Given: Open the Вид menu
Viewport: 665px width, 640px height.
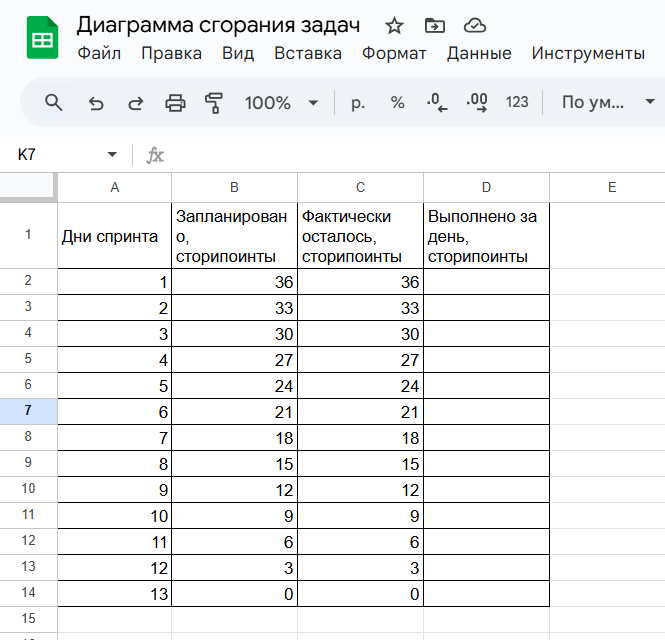Looking at the screenshot, I should 238,53.
